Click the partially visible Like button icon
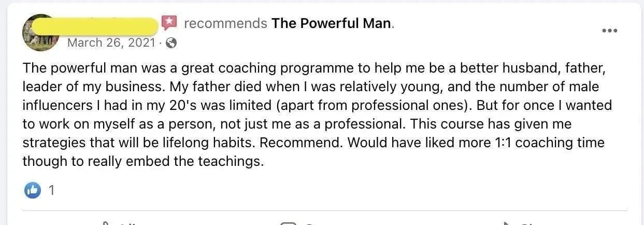The height and width of the screenshot is (225, 644). [107, 223]
